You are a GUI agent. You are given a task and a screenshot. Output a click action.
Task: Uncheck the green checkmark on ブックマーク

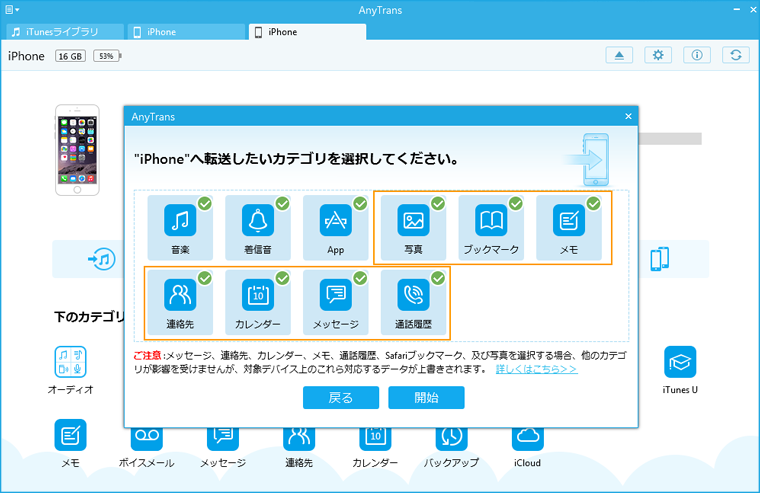click(516, 204)
